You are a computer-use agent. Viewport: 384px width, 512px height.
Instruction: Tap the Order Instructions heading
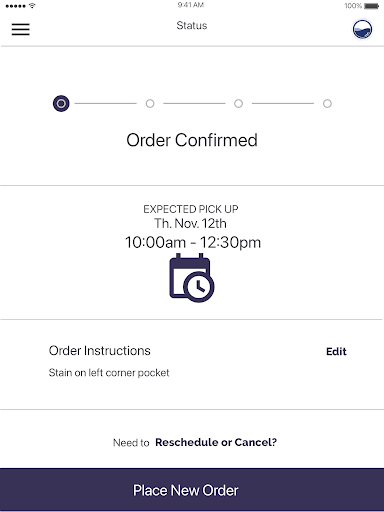(100, 351)
